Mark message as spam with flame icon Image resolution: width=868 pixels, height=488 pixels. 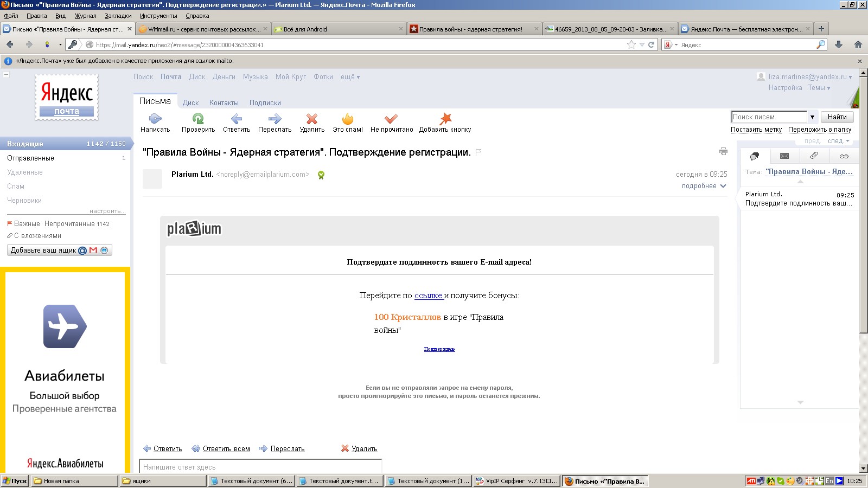tap(348, 119)
